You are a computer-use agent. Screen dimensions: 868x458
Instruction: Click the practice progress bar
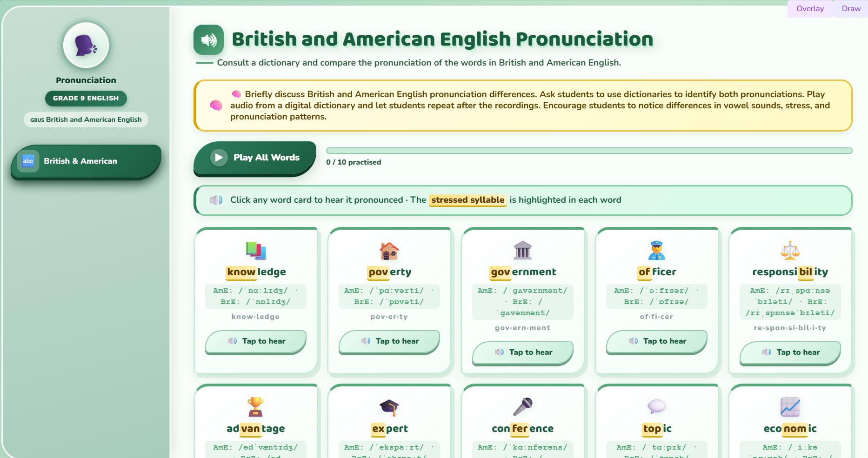tap(589, 151)
